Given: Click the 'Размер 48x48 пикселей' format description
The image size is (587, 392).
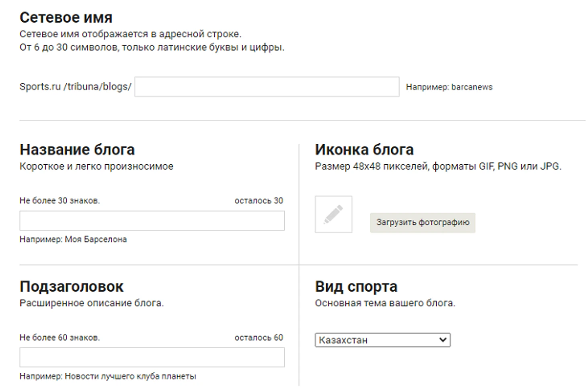Looking at the screenshot, I should click(438, 166).
